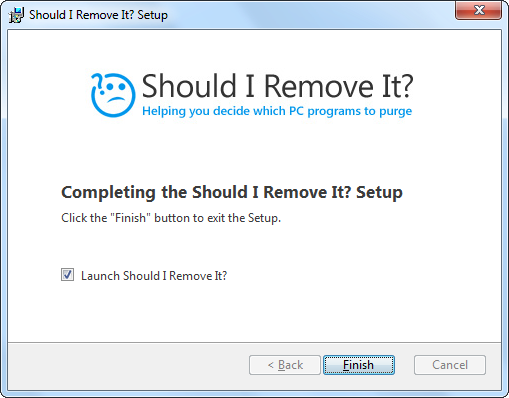
Task: Click the 'Launch Should I Remove It?' label
Action: (x=154, y=276)
